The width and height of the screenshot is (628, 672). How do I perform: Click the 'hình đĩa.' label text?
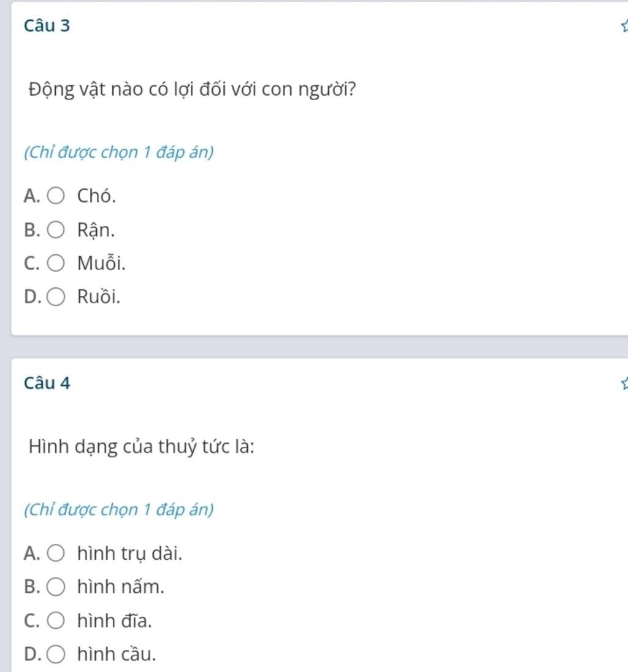[114, 620]
